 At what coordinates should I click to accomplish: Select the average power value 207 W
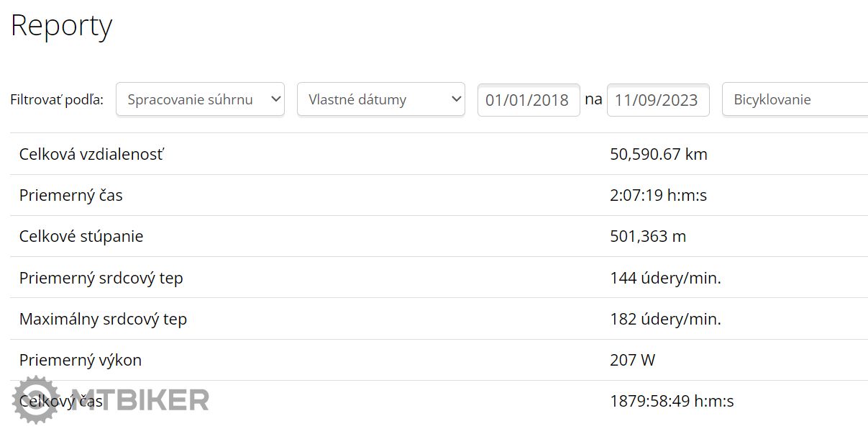point(633,360)
